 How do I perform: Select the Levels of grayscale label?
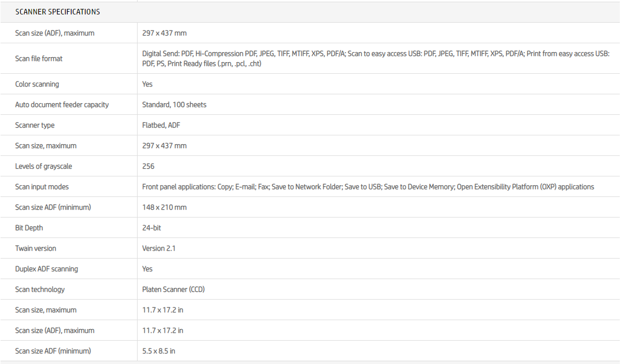tap(44, 166)
